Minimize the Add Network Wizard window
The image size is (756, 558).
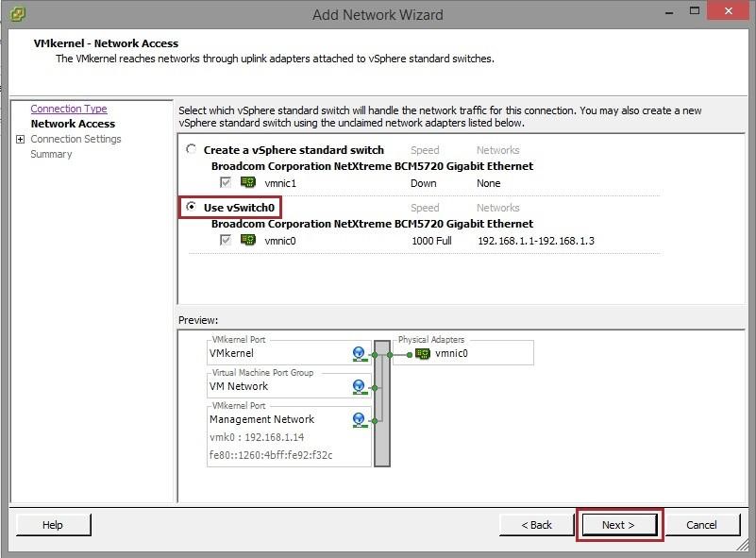tap(669, 12)
